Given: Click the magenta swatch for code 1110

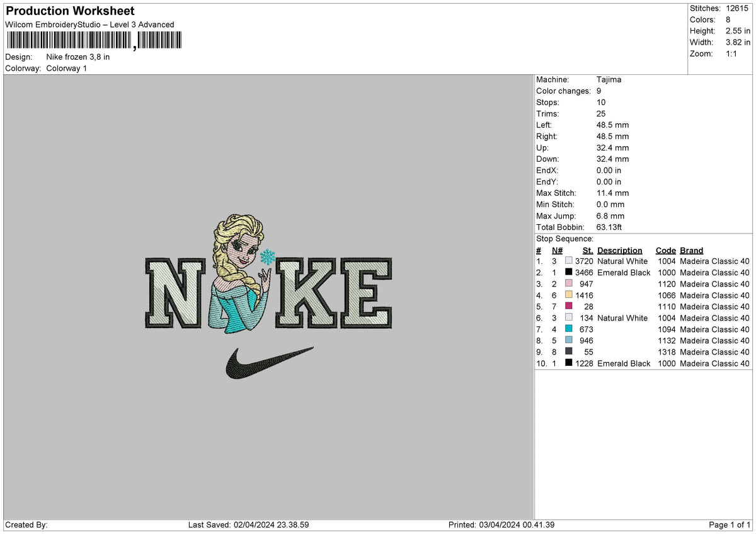Looking at the screenshot, I should (569, 306).
